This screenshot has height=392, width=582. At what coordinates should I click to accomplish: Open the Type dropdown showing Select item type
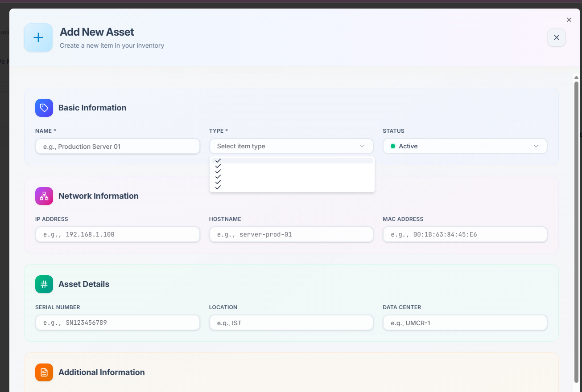point(291,146)
